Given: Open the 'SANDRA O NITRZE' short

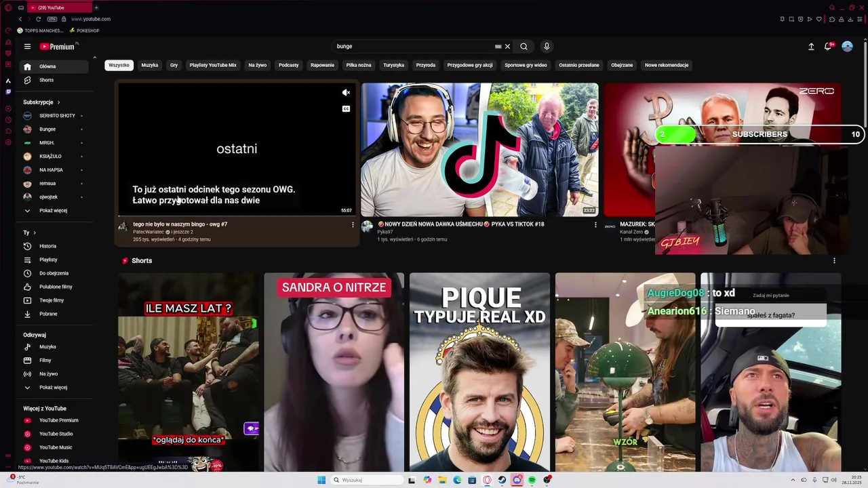Looking at the screenshot, I should (334, 372).
